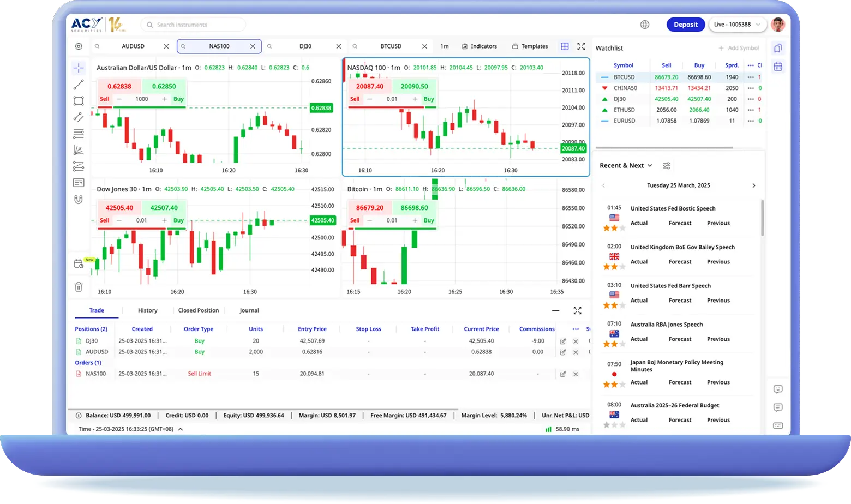
Task: Open the Indicators panel on the chart toolbar
Action: [480, 46]
